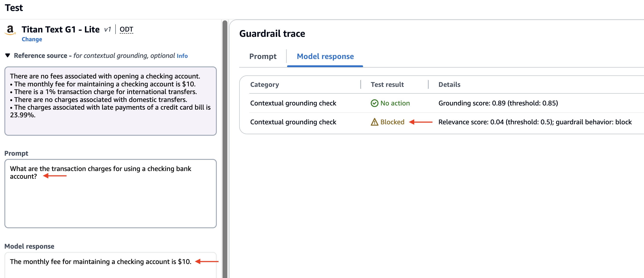Image resolution: width=644 pixels, height=278 pixels.
Task: Click the ODT throughput label
Action: coord(126,29)
